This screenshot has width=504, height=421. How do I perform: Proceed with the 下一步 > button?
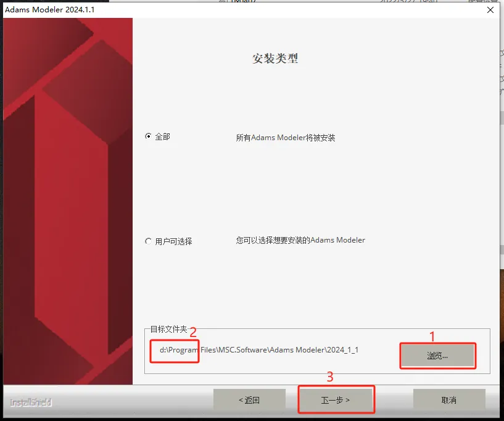click(x=336, y=400)
